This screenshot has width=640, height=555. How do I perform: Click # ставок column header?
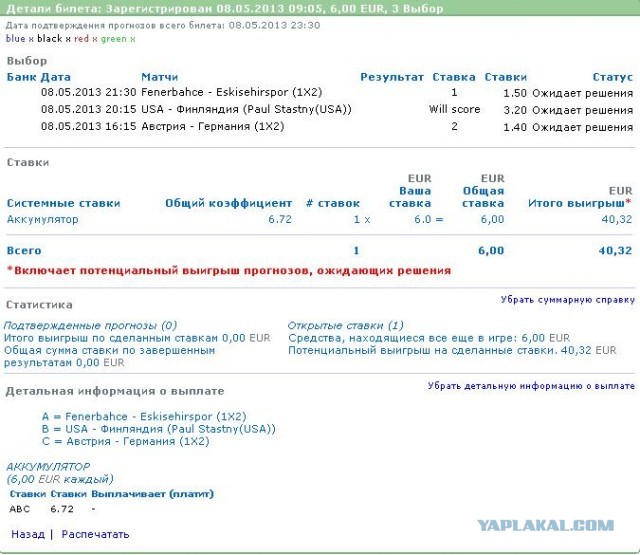point(333,203)
